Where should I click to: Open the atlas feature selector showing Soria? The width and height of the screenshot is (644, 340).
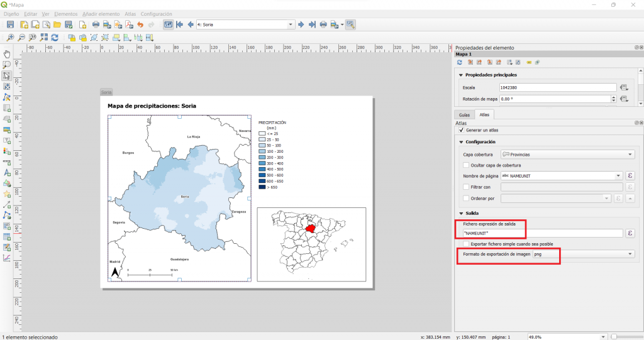(245, 25)
